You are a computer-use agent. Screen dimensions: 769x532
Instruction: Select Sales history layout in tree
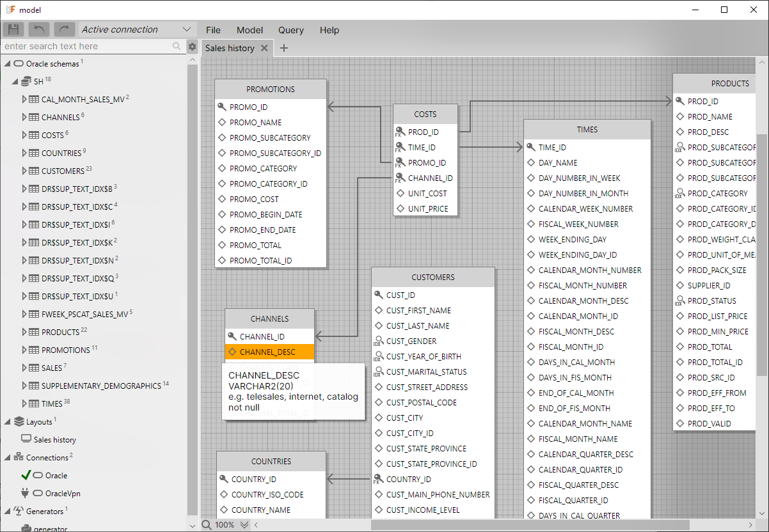pos(54,440)
